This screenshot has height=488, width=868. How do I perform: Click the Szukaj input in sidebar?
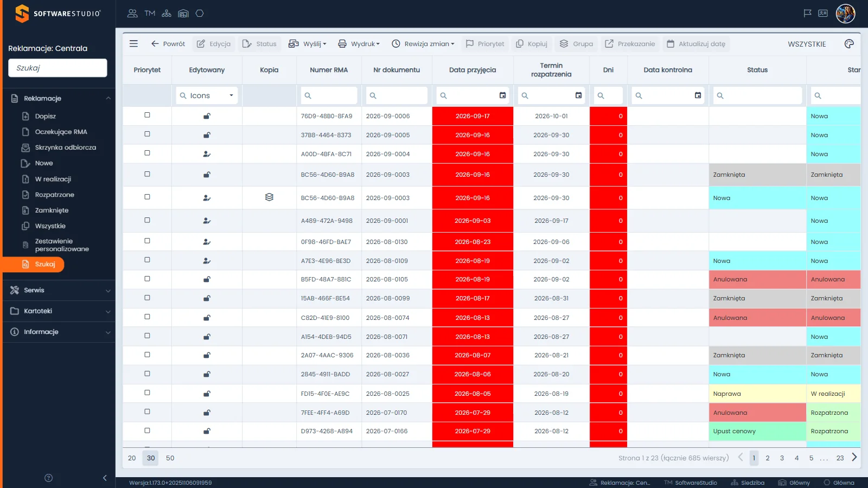coord(58,68)
